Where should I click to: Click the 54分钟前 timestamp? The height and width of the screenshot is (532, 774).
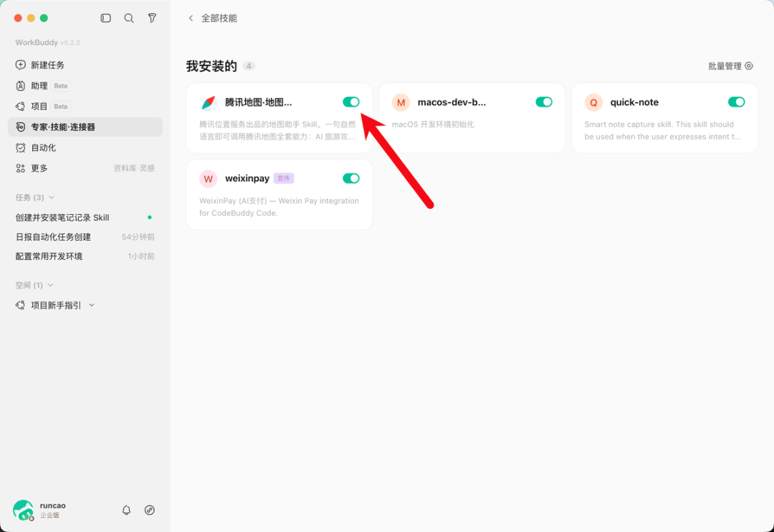tap(138, 237)
